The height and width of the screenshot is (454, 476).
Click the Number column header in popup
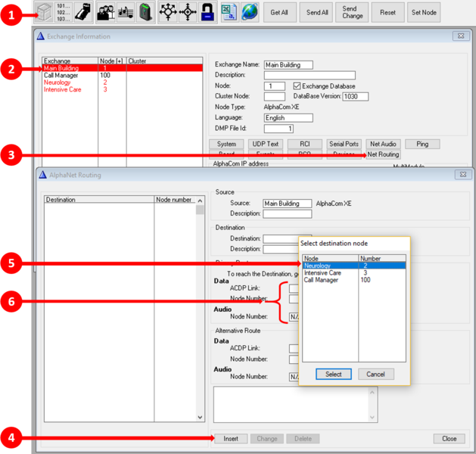coord(382,258)
